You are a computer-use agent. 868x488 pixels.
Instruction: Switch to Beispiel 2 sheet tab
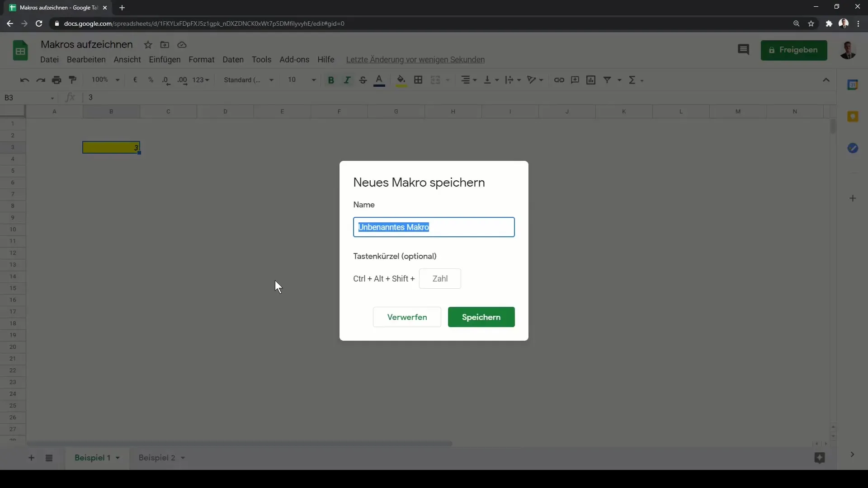click(157, 458)
